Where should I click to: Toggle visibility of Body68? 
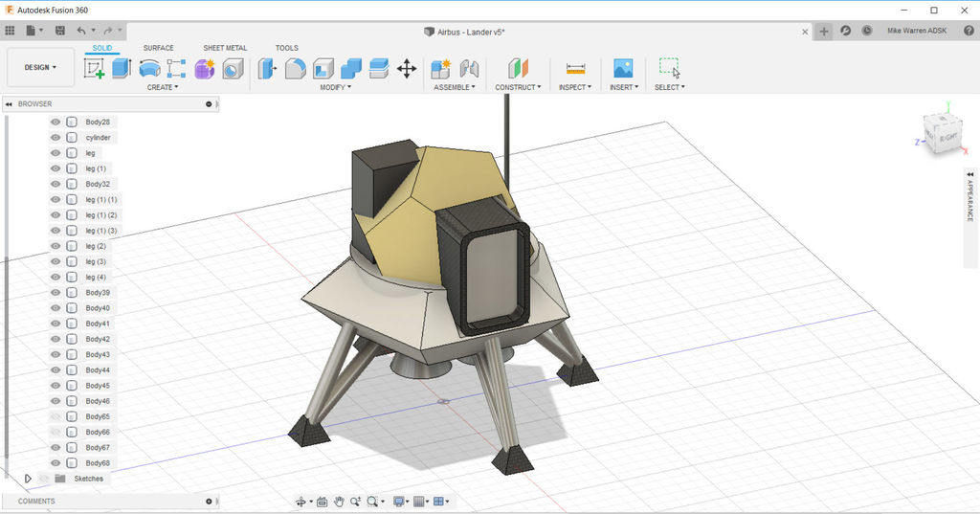coord(56,462)
